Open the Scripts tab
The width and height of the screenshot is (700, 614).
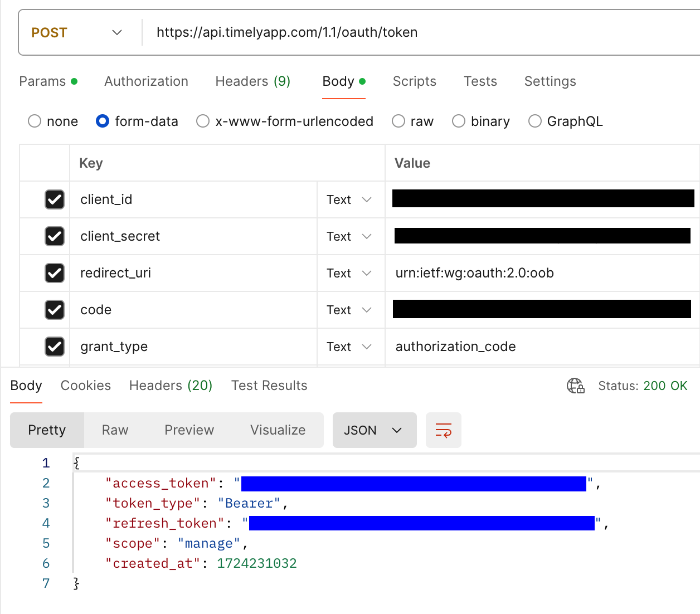(414, 81)
